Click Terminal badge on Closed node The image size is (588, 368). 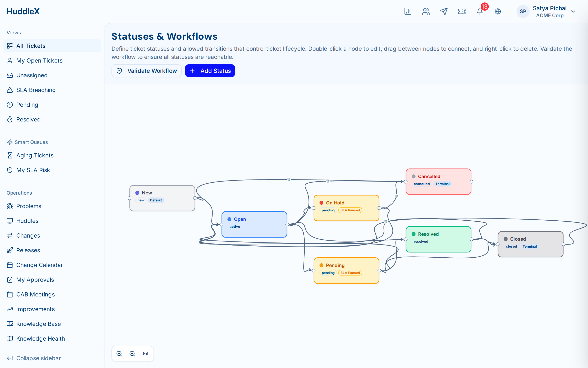pos(530,247)
